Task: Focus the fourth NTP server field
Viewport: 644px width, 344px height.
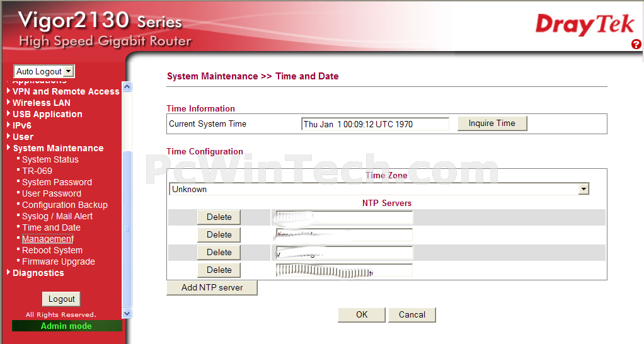Action: [344, 270]
